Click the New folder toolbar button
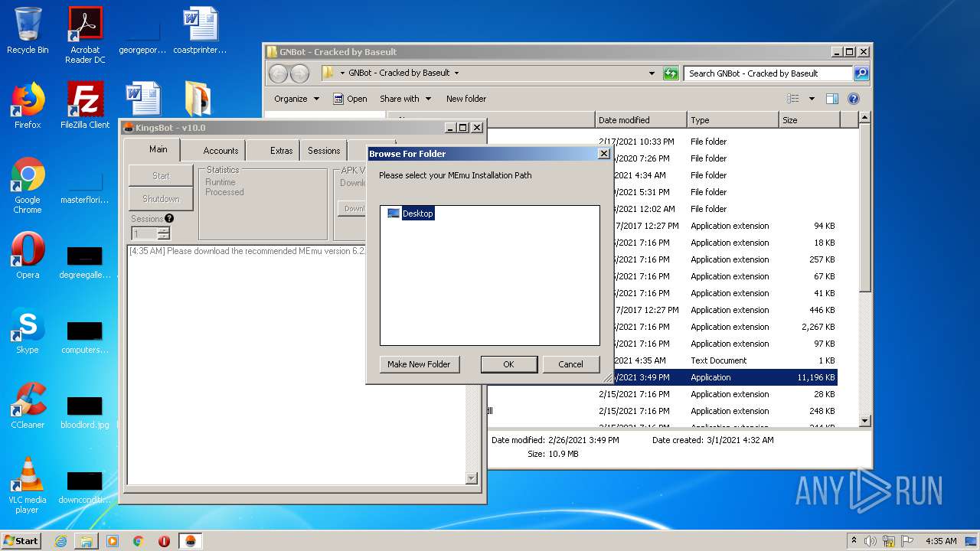The width and height of the screenshot is (980, 551). pyautogui.click(x=466, y=99)
